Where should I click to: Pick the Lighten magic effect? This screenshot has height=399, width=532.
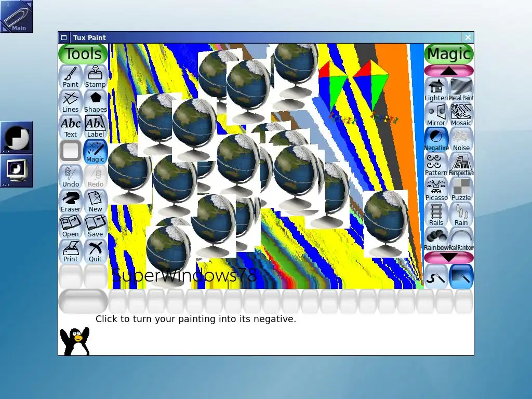(x=436, y=90)
